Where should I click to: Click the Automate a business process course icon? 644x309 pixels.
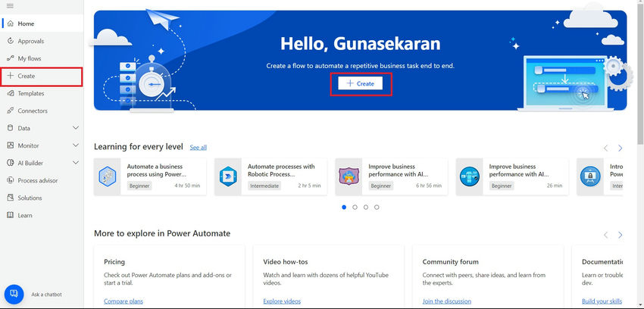coord(108,177)
